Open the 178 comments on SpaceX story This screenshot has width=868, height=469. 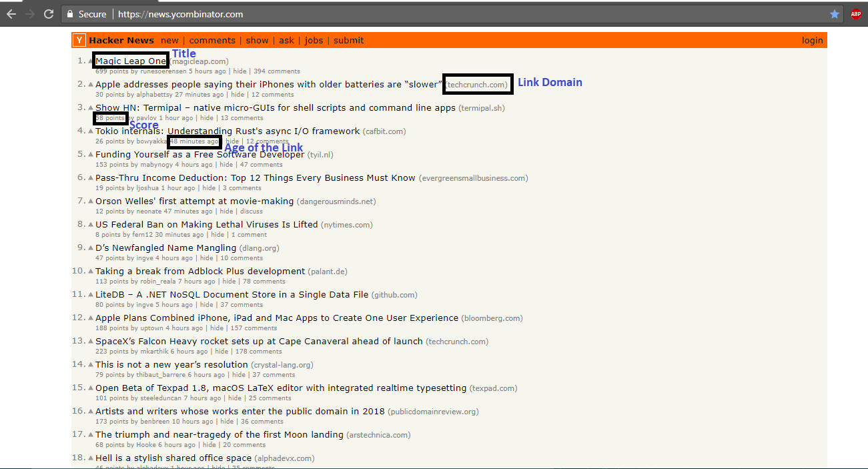tap(258, 352)
